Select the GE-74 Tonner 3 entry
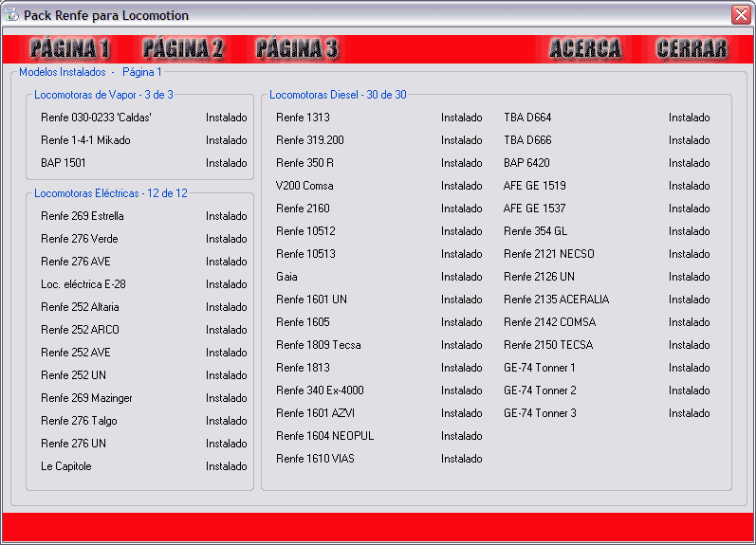Viewport: 756px width, 545px height. point(540,413)
